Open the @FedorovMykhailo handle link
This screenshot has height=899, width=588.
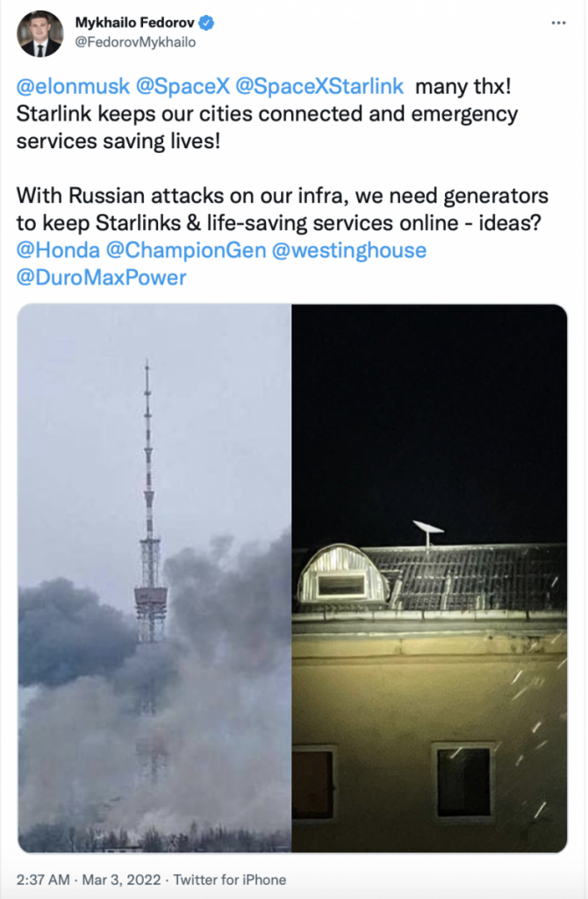pos(135,42)
